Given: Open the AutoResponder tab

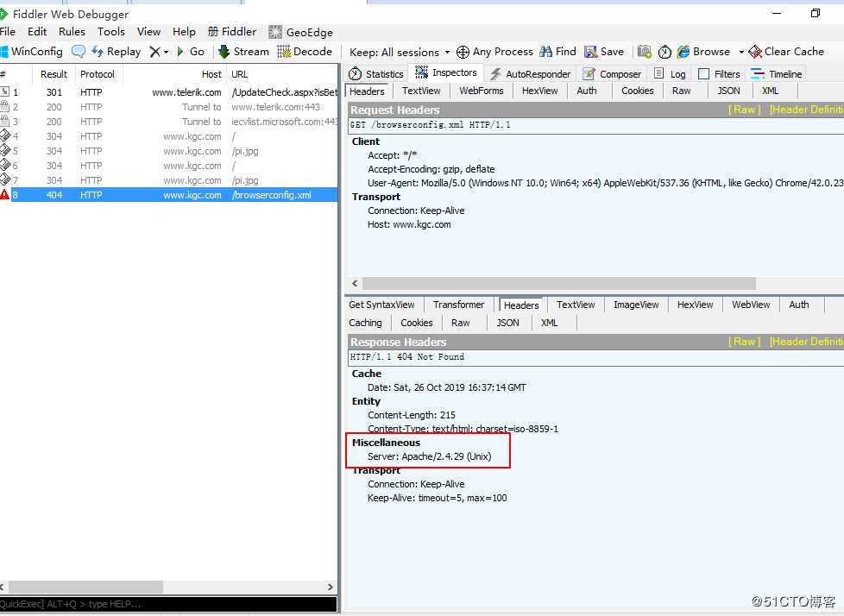Looking at the screenshot, I should point(530,73).
